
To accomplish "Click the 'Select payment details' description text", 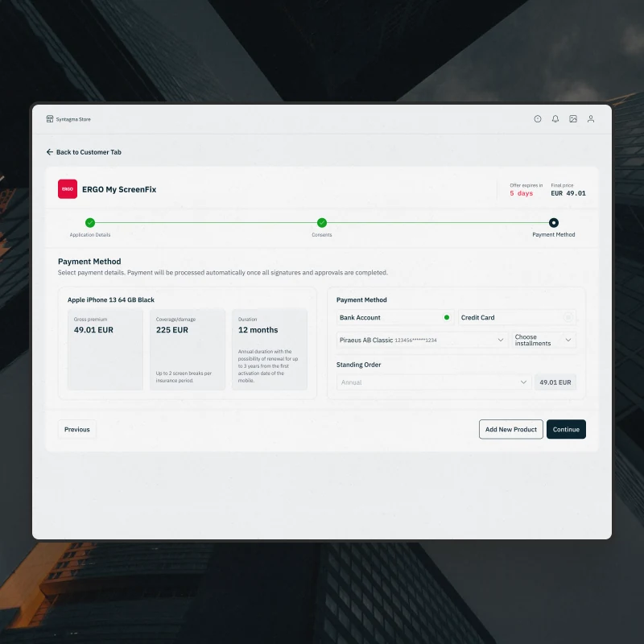I will point(223,273).
